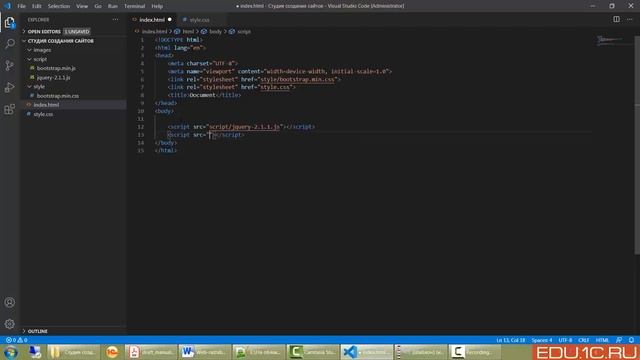Click the Document title text on line 8
This screenshot has width=640, height=360.
[202, 95]
